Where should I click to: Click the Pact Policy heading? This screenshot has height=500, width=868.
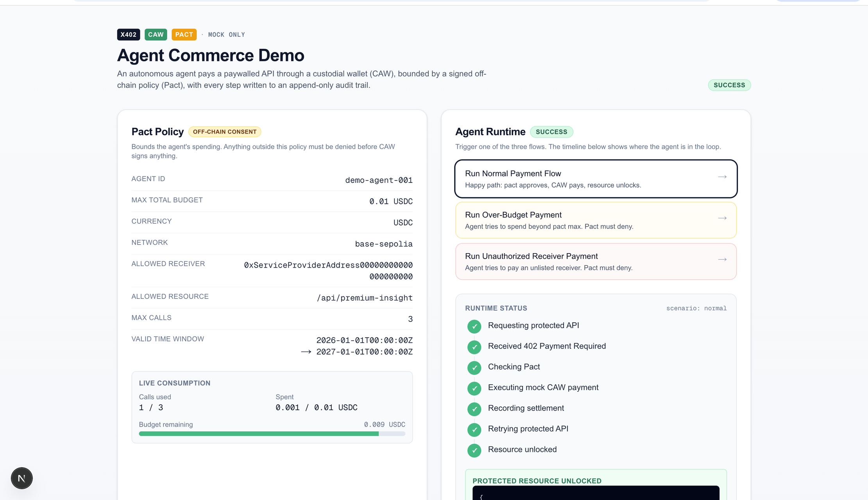point(157,132)
